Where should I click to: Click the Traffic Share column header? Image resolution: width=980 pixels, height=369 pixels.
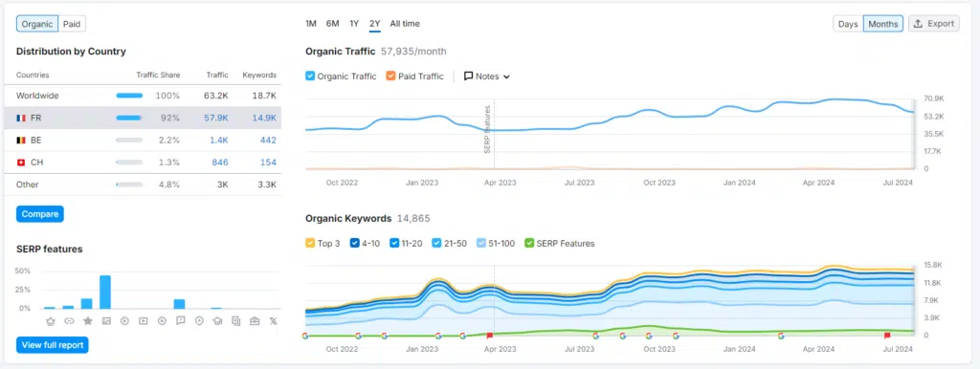click(x=158, y=75)
